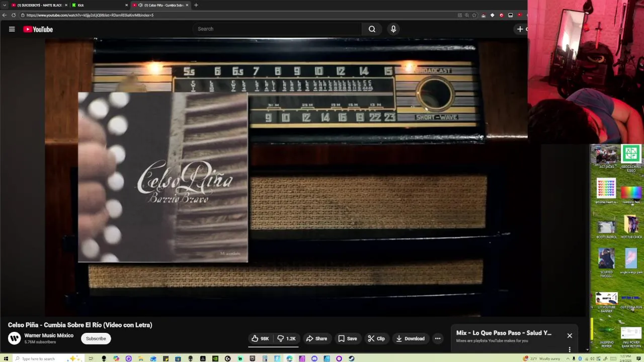This screenshot has height=362, width=644.
Task: Open Task View on the taskbar
Action: coord(91,358)
